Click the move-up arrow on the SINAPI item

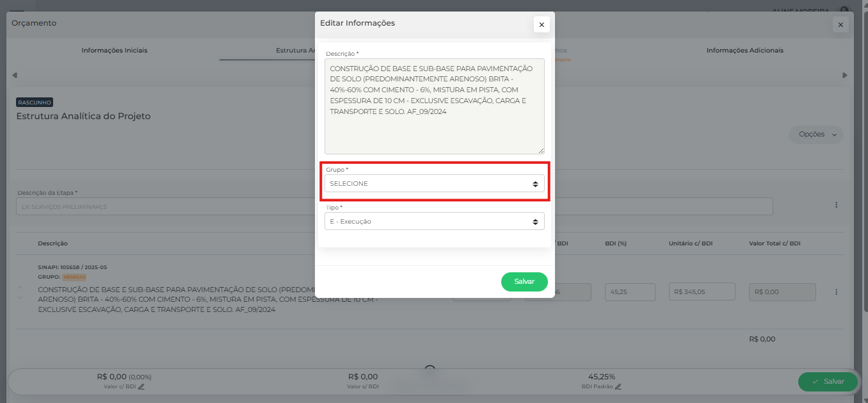click(20, 287)
